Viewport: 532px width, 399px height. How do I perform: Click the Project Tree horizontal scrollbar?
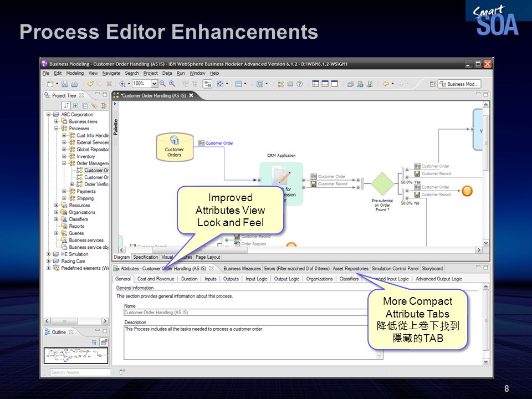coord(76,321)
